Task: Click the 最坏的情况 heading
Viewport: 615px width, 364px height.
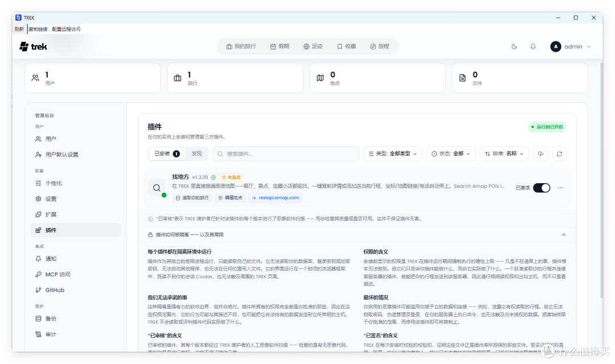Action: click(375, 297)
